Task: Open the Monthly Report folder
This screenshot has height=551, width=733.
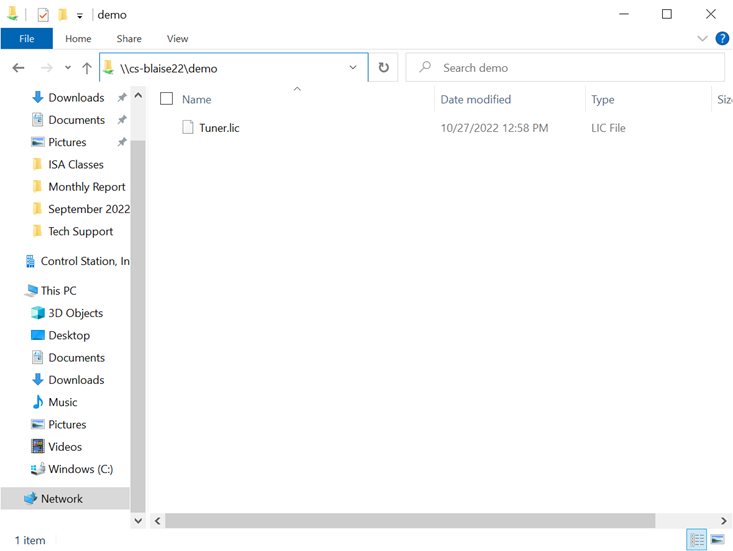Action: [86, 187]
